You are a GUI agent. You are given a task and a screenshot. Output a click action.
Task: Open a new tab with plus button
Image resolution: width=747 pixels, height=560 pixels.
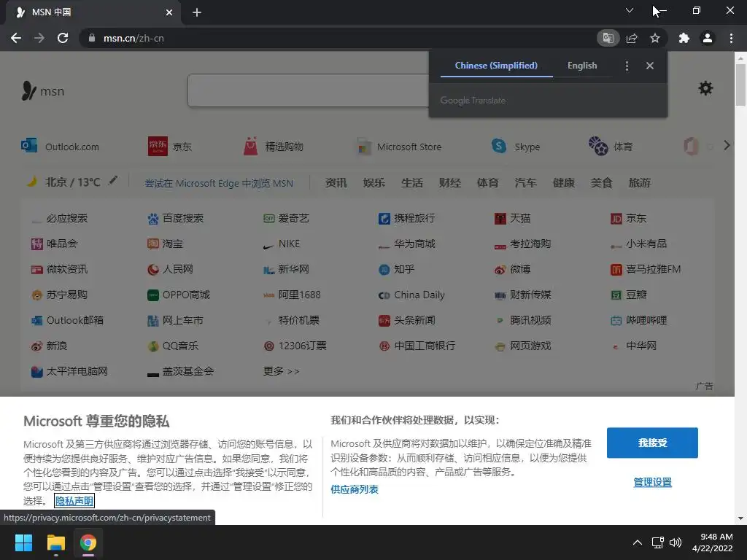(197, 12)
